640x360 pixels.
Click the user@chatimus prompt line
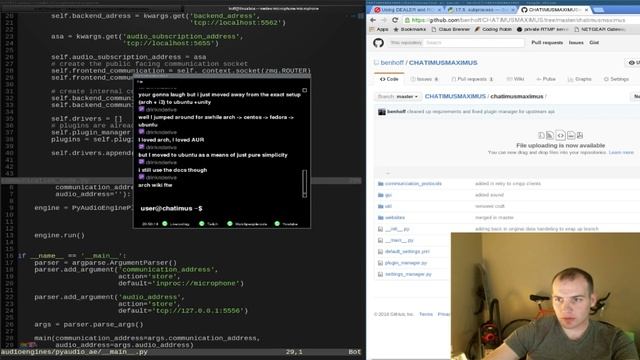tap(171, 208)
